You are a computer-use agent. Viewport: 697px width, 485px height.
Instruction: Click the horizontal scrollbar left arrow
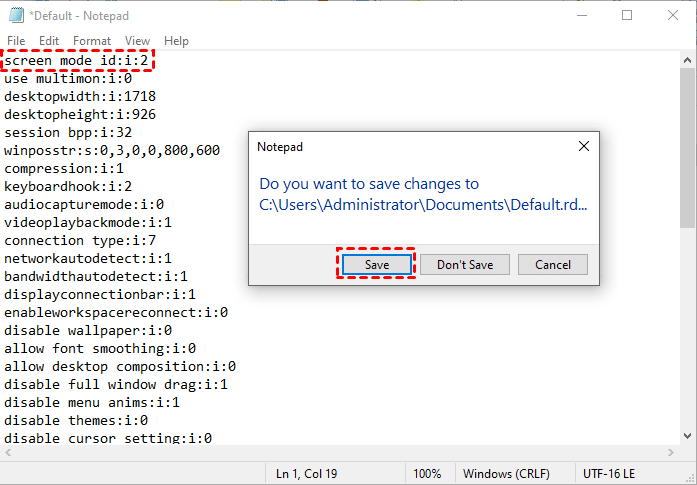[9, 453]
